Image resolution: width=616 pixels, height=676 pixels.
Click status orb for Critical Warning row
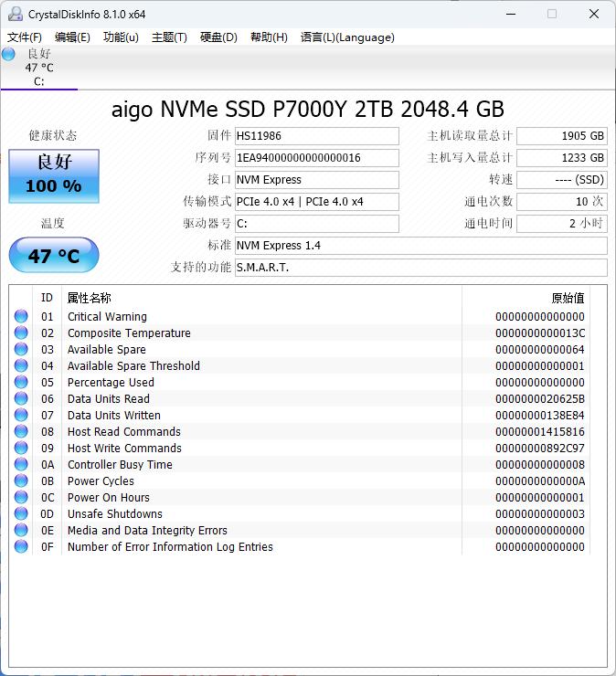(21, 316)
